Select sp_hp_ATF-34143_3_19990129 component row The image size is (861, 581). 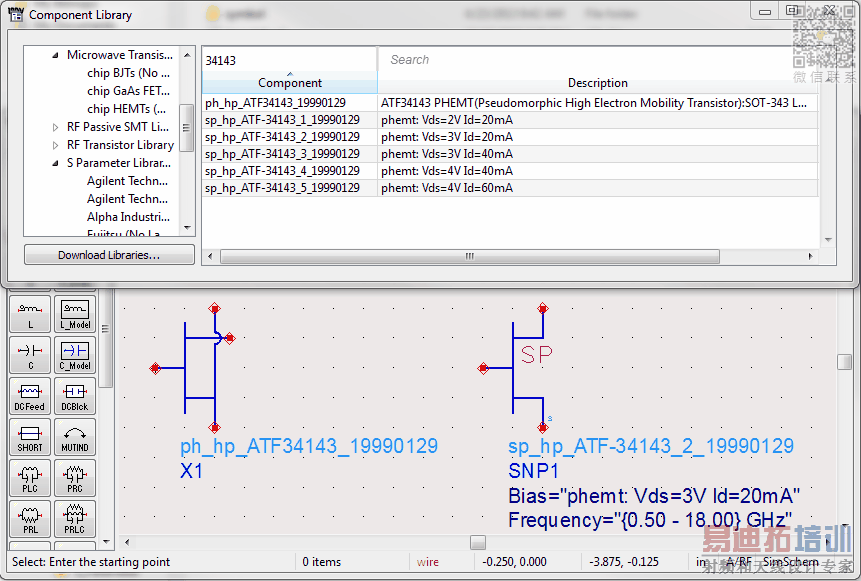click(x=282, y=154)
